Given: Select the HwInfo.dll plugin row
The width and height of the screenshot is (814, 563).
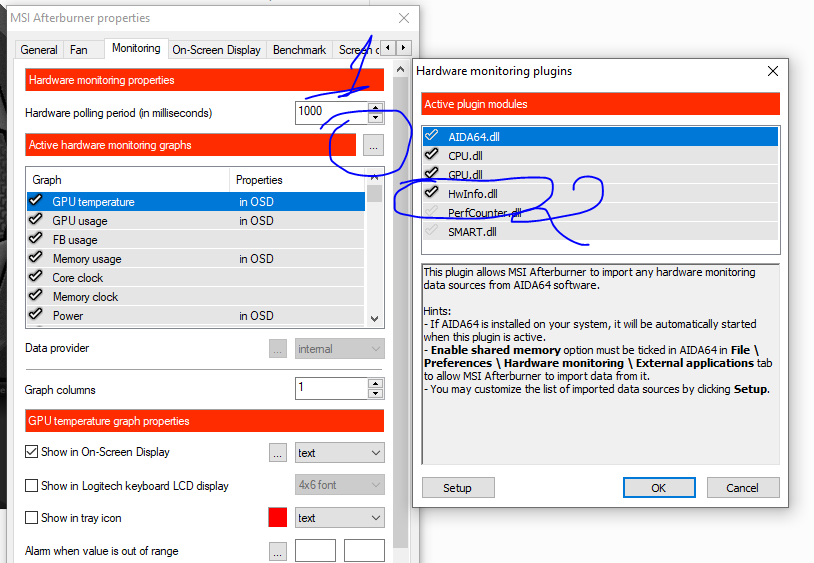Looking at the screenshot, I should 600,194.
